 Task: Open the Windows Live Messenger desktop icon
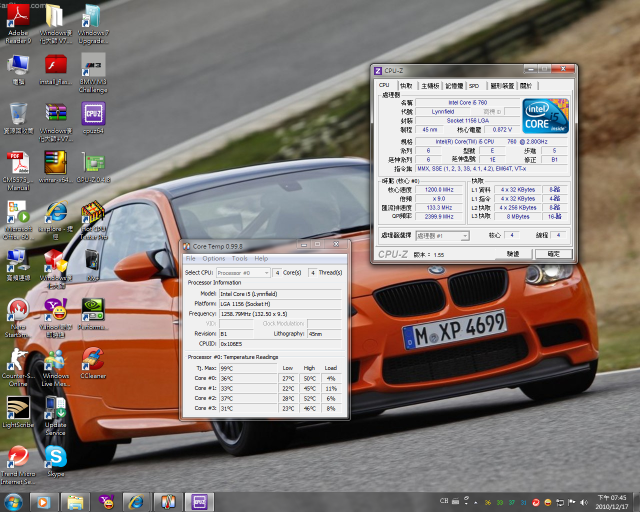click(56, 367)
